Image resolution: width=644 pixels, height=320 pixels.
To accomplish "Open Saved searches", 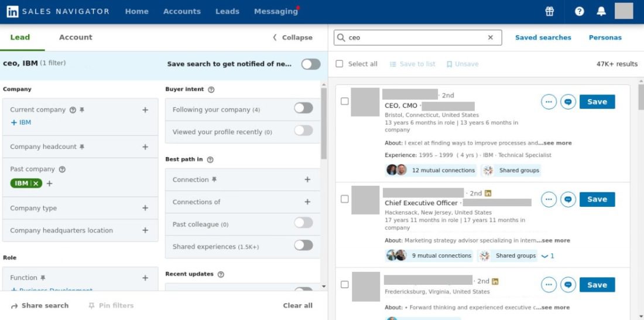I will [x=543, y=38].
